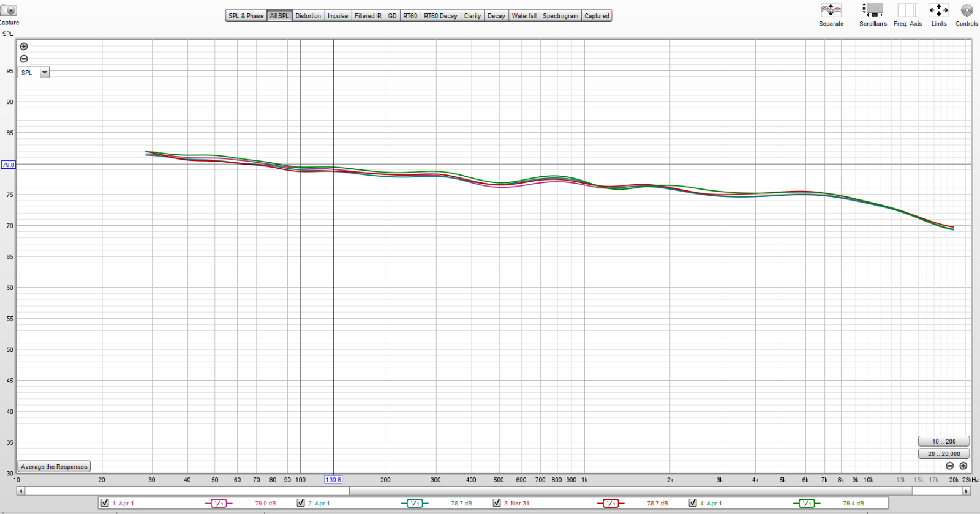Zoom in vertically with top-left plus icon
The image size is (980, 514).
[x=24, y=47]
